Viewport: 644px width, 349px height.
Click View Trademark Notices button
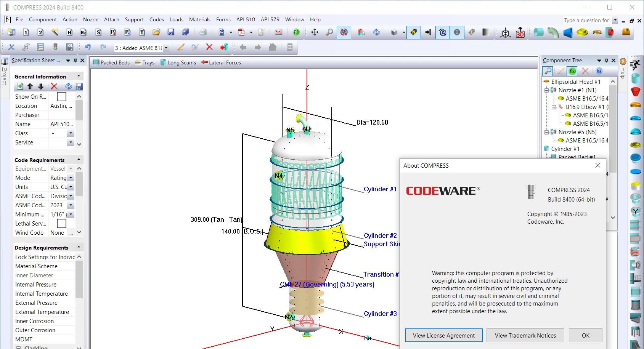coord(525,336)
